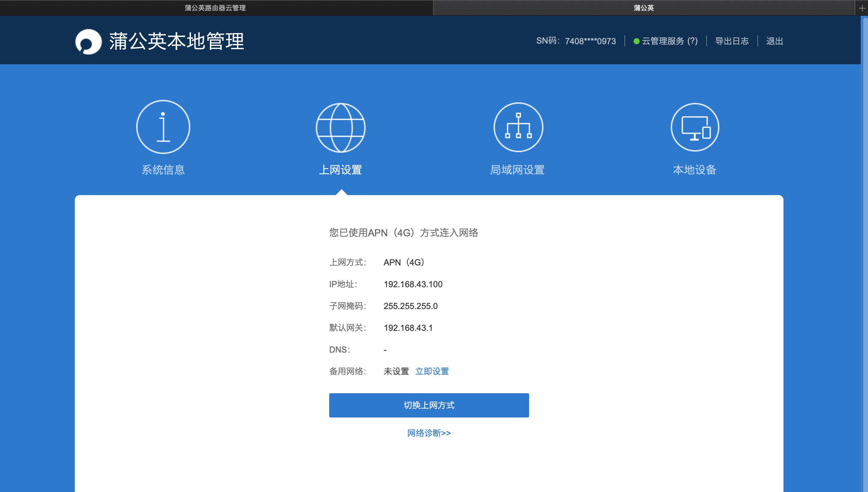Click the green cloud service status dot

(x=636, y=41)
